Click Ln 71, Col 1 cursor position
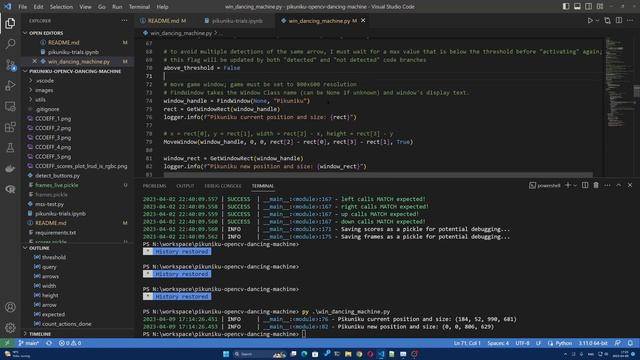 [x=467, y=343]
